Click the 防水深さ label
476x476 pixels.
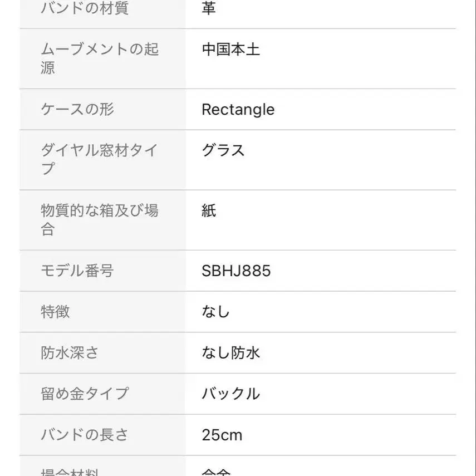tap(70, 352)
